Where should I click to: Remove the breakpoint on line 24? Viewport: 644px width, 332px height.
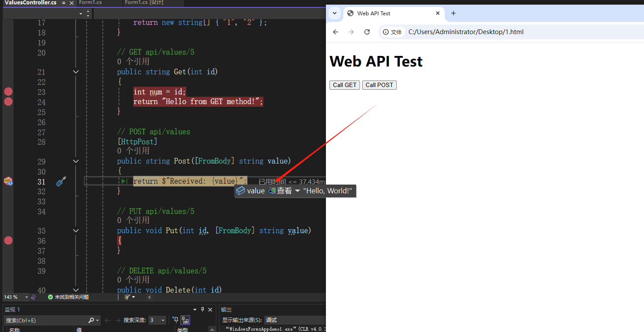click(8, 101)
